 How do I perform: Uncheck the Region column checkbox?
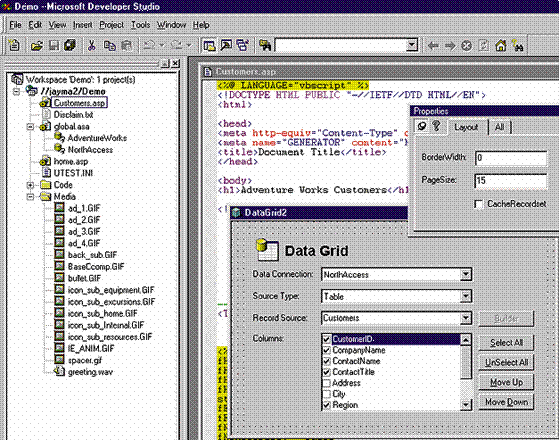click(326, 405)
